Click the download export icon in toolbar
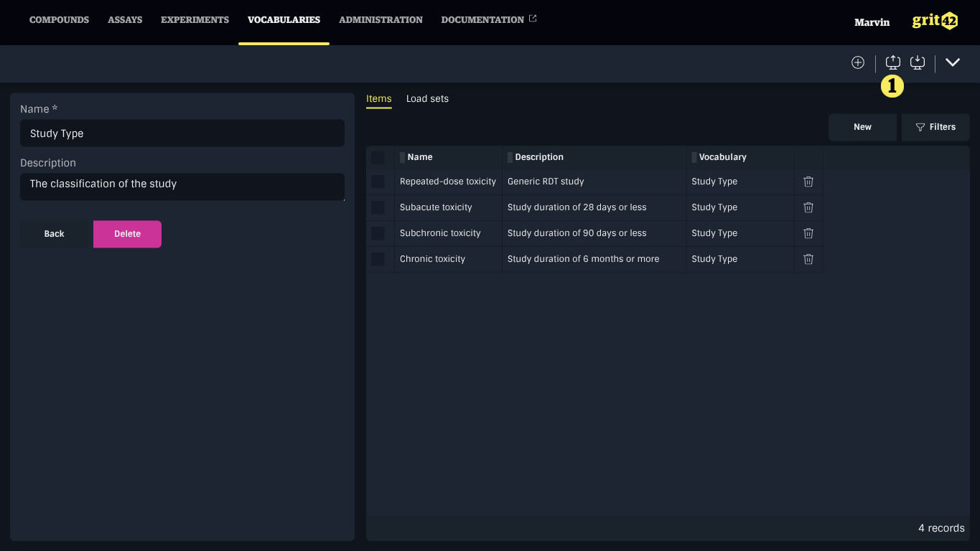Screen dimensions: 980x551 coord(918,62)
